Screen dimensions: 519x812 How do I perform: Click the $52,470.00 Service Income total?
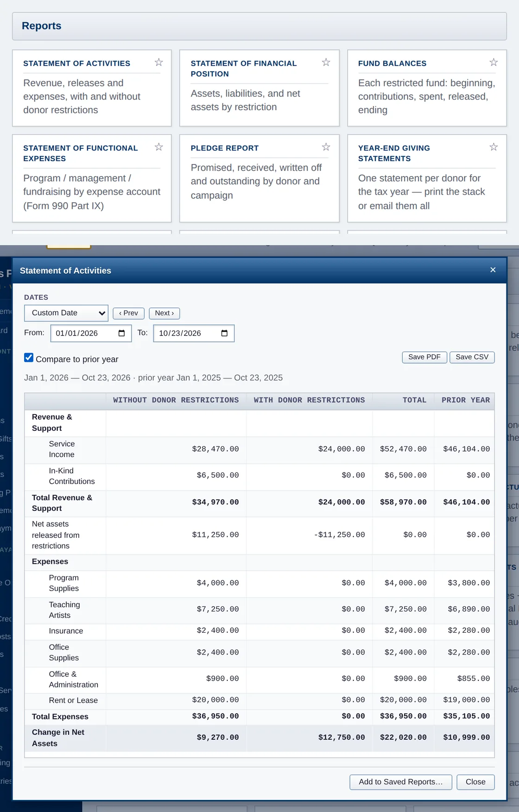click(403, 449)
